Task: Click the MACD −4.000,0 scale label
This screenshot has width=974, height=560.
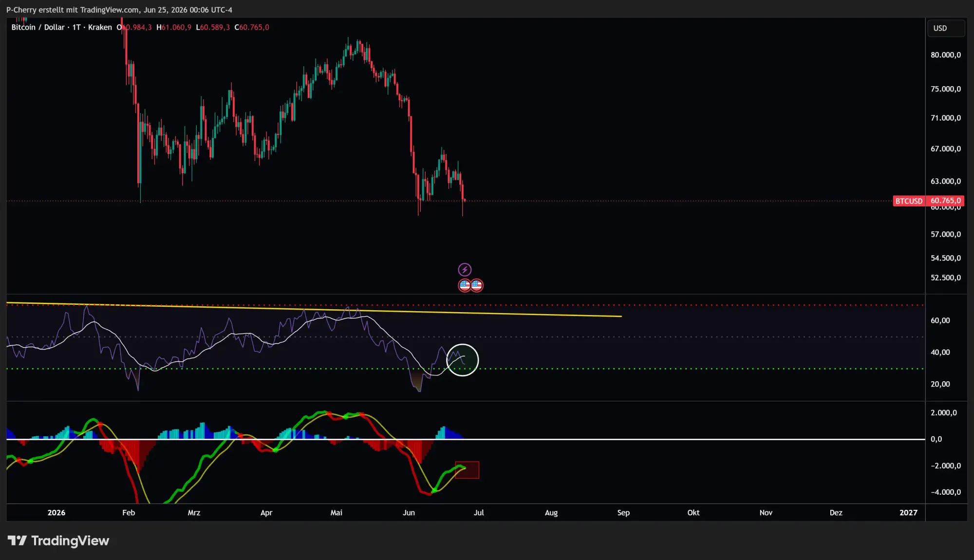Action: (x=946, y=492)
